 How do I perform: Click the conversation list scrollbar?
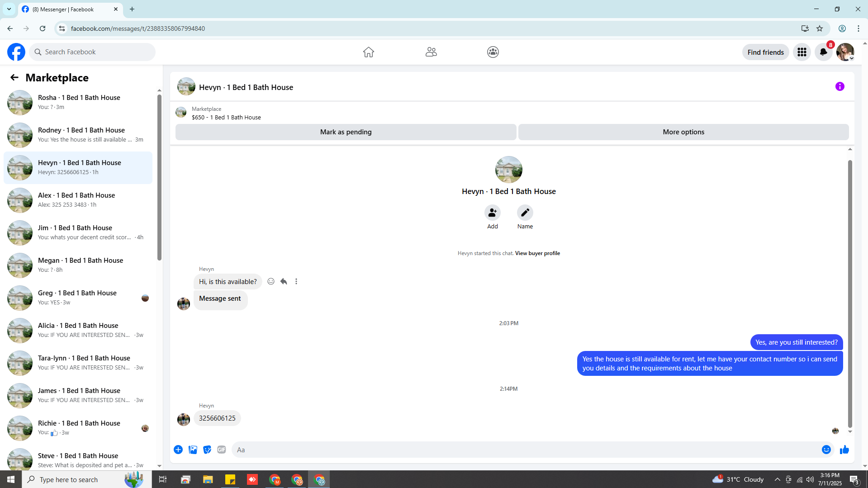159,176
